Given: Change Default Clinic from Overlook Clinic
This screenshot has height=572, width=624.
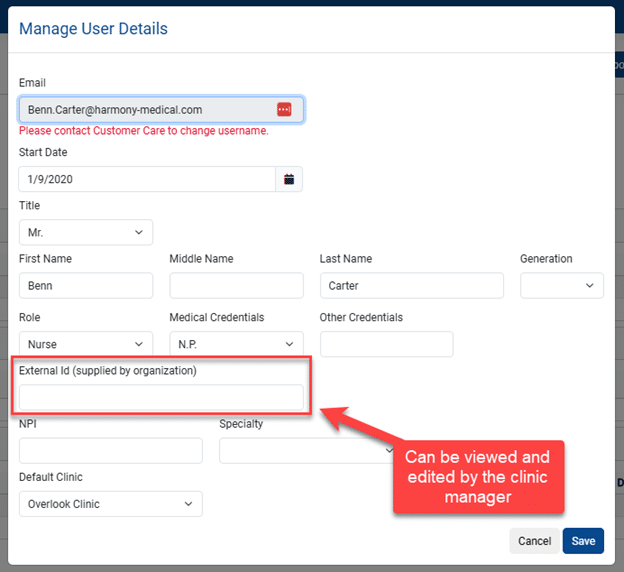Looking at the screenshot, I should [x=111, y=504].
